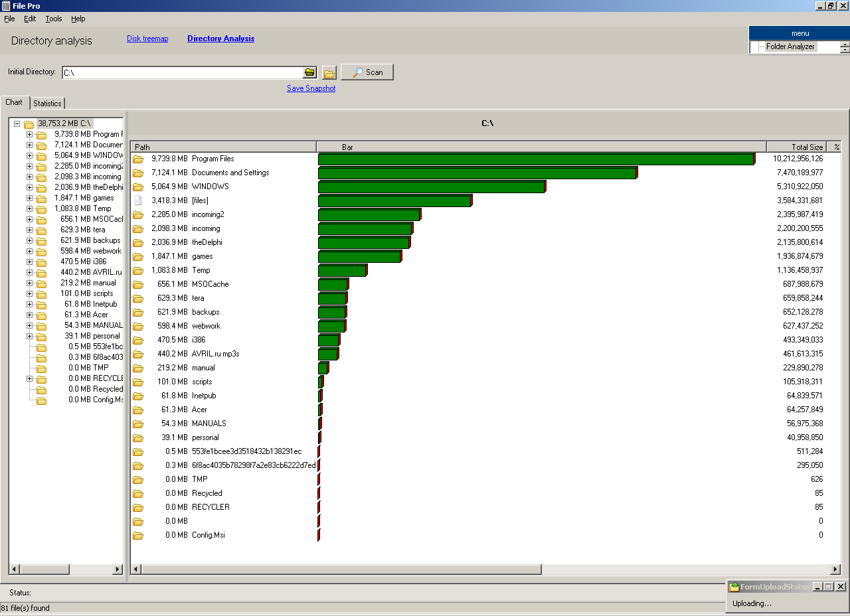Click the Save Snapshot link

coord(311,88)
